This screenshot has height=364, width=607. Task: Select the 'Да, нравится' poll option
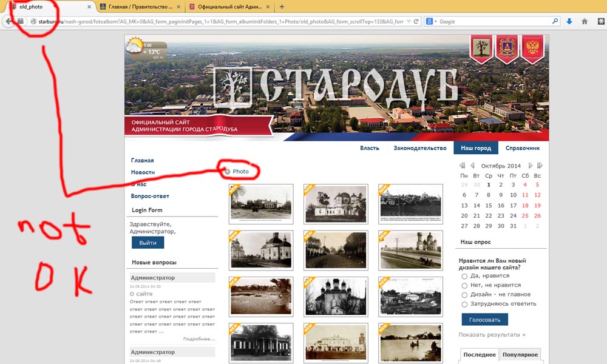[x=464, y=276]
